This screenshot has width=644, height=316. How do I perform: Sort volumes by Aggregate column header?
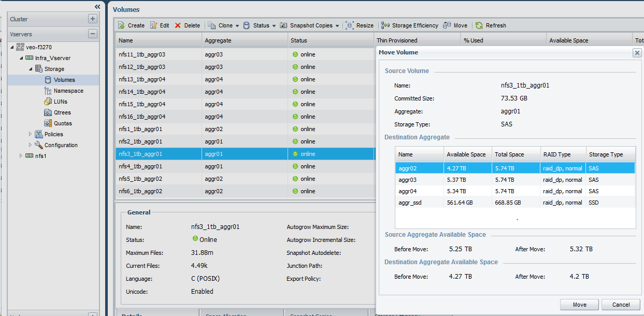pos(218,40)
